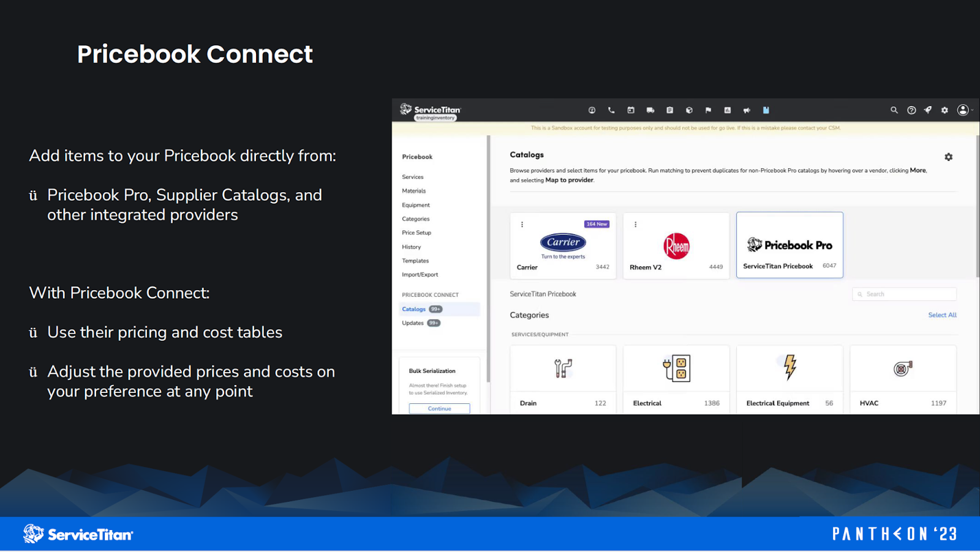Viewport: 980px width, 552px height.
Task: Click the marketing megaphone icon
Action: (747, 110)
